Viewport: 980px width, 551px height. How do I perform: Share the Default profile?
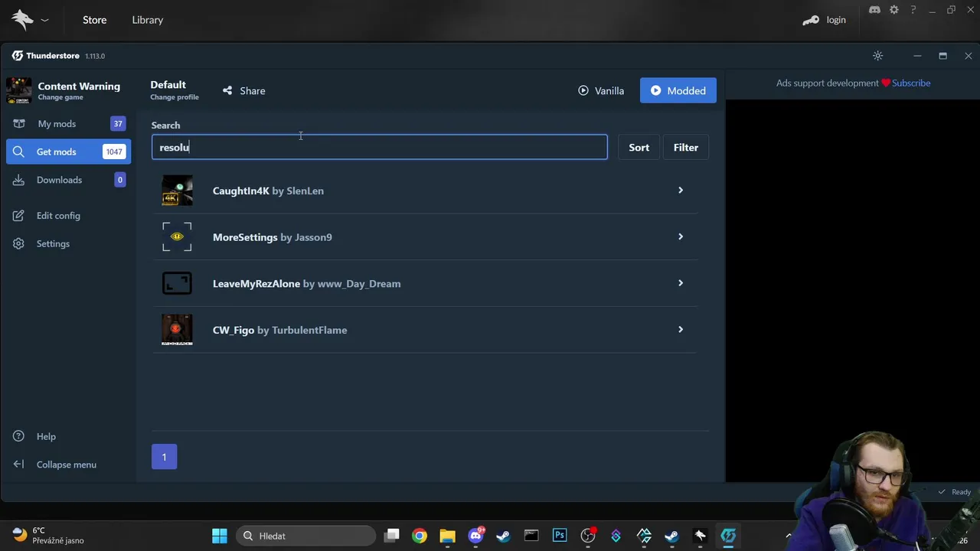pyautogui.click(x=244, y=90)
